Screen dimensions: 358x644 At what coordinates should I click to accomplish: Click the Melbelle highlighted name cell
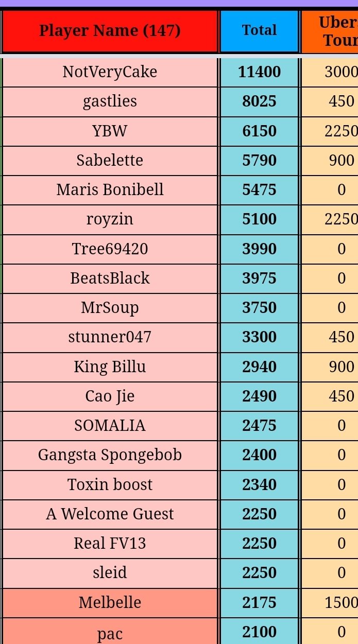pyautogui.click(x=110, y=603)
